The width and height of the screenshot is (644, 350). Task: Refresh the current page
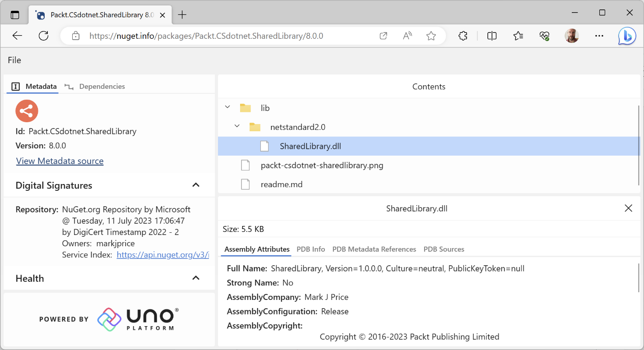coord(43,36)
